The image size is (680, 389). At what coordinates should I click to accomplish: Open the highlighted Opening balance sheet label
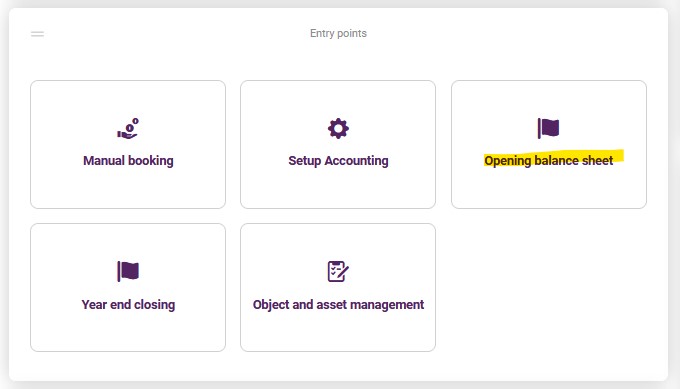coord(549,161)
